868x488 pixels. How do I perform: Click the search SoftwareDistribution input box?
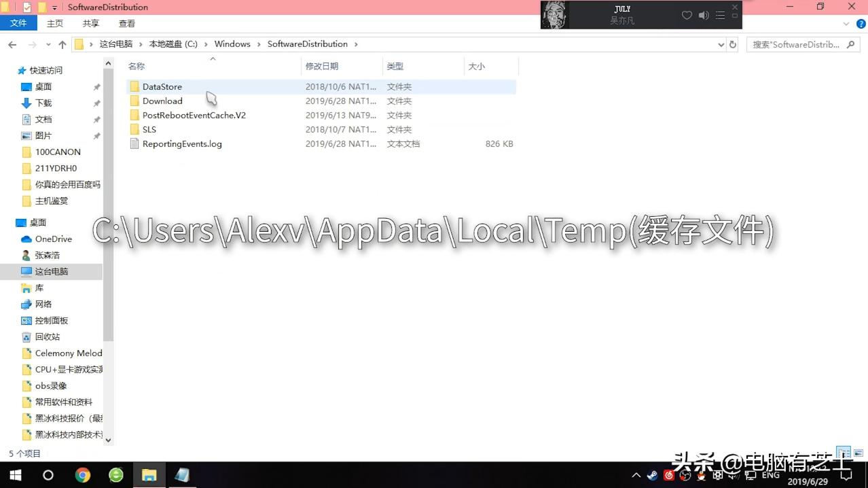point(795,44)
